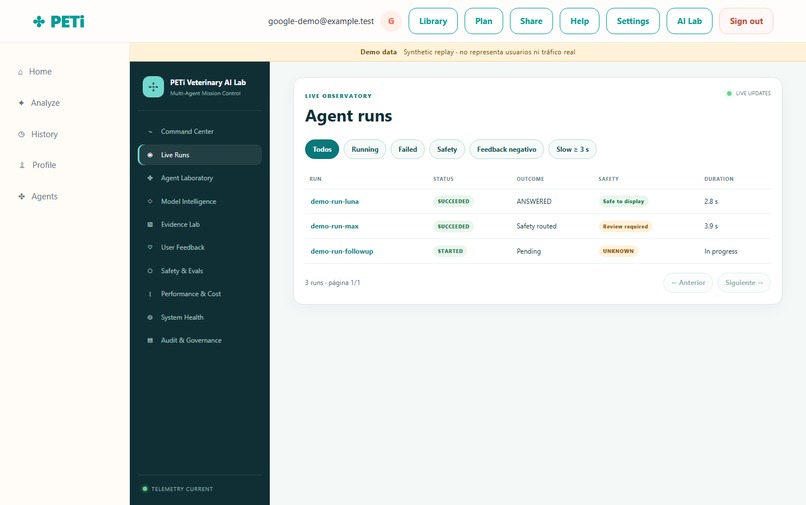
Task: Filter runs by Running
Action: tap(365, 149)
